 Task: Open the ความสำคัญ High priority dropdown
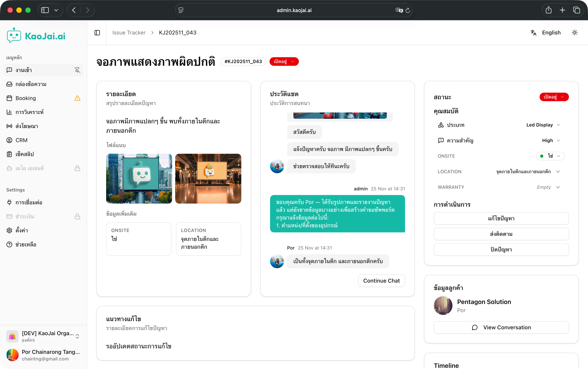(551, 140)
